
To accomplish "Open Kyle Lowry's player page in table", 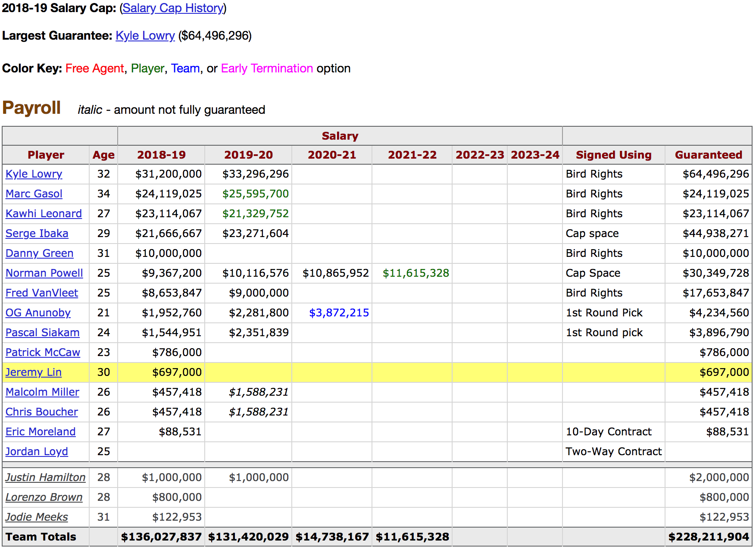I will [x=34, y=174].
